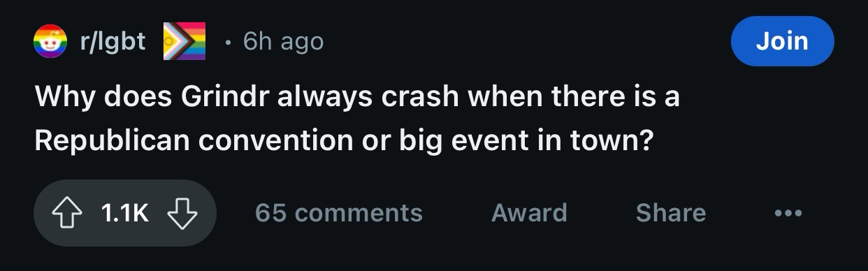Give an Award to this post
The width and height of the screenshot is (868, 271).
(529, 212)
